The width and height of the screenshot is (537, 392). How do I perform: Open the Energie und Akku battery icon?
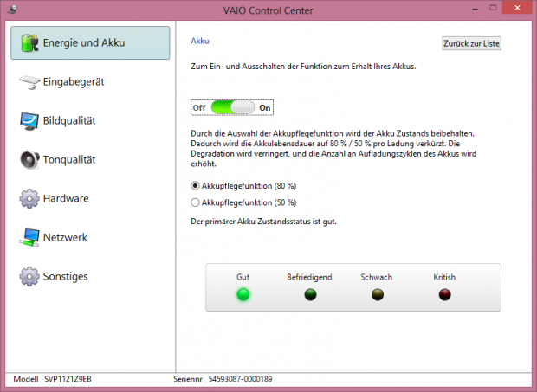pos(29,42)
